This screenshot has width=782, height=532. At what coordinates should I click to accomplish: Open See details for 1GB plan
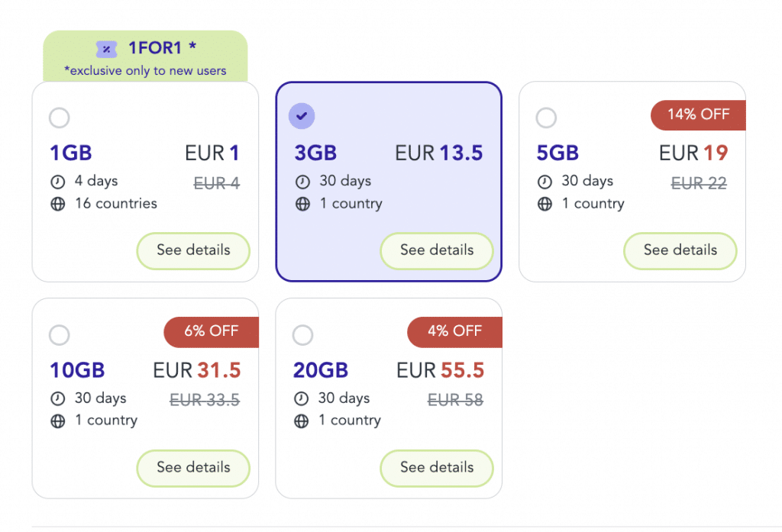(193, 250)
